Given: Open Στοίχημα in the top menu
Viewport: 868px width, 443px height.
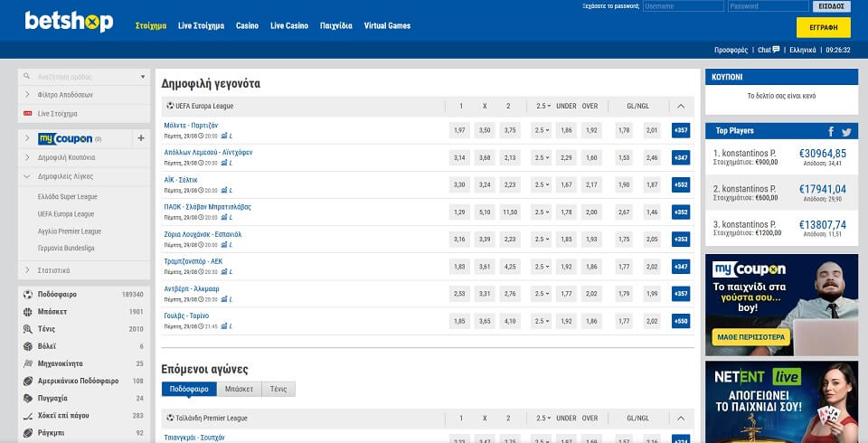Looking at the screenshot, I should coord(151,25).
